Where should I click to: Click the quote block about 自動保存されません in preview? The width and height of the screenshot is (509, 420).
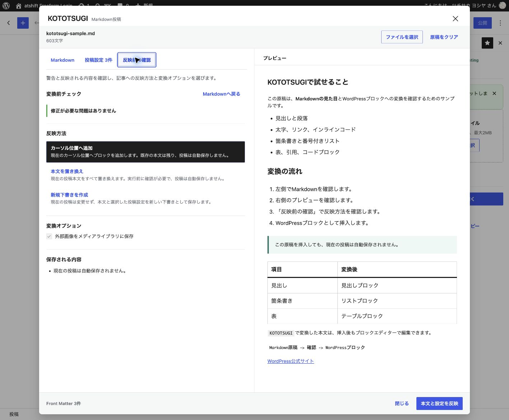pyautogui.click(x=362, y=245)
